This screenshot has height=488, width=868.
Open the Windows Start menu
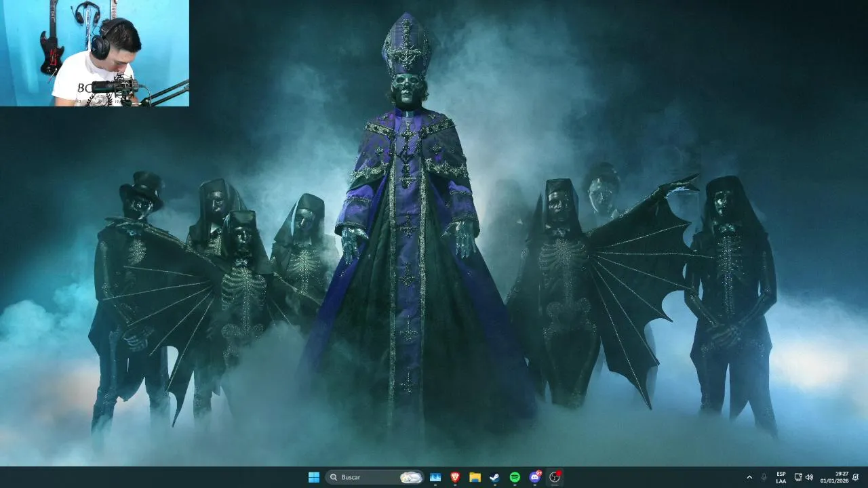[x=314, y=477]
